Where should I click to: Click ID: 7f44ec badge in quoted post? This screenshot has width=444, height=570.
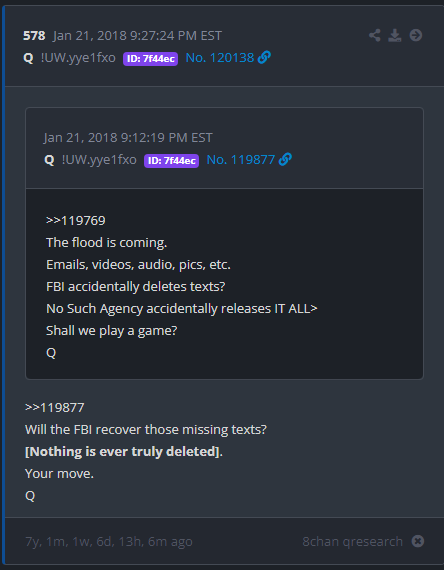point(171,160)
